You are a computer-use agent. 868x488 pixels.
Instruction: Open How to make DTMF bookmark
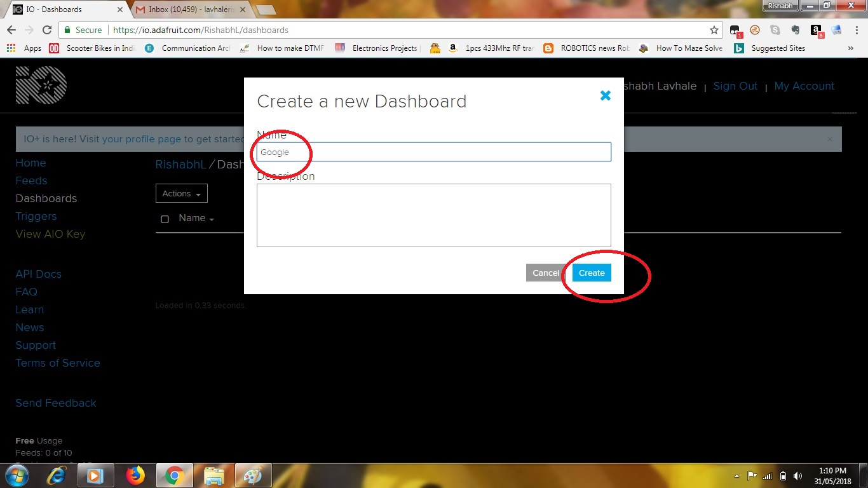click(x=283, y=48)
